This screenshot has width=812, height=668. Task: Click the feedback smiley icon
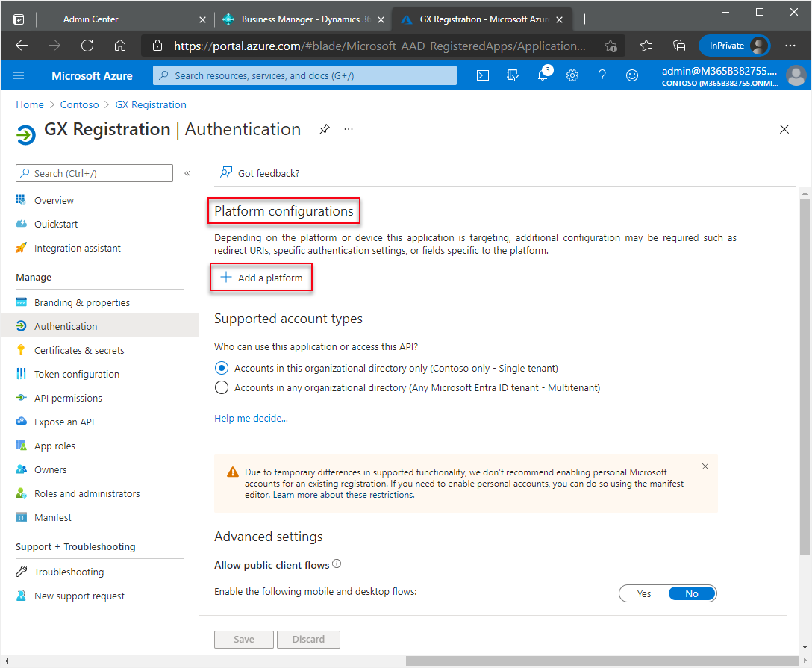point(632,75)
